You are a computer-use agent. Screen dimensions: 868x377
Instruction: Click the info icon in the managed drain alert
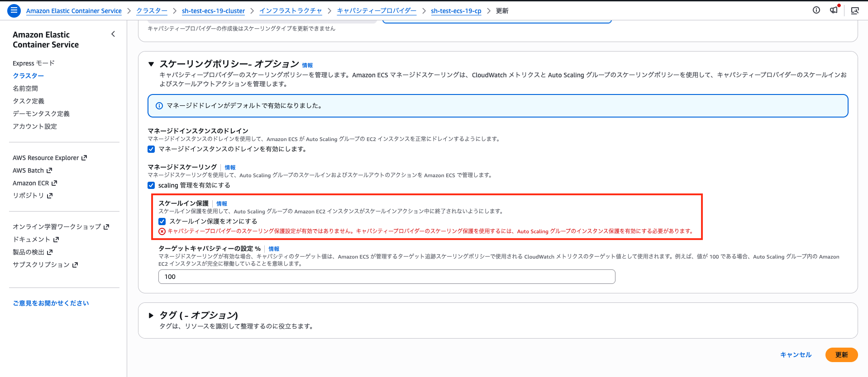[159, 106]
